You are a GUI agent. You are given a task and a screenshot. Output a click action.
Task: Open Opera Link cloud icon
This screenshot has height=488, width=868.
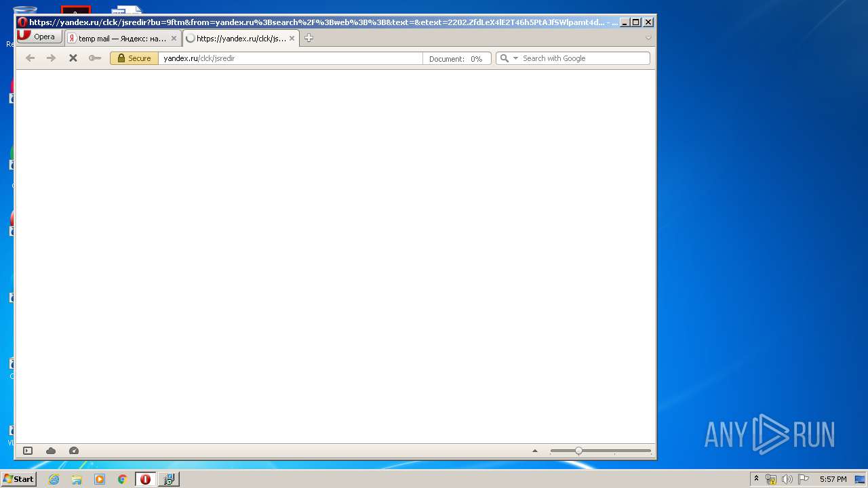(51, 451)
